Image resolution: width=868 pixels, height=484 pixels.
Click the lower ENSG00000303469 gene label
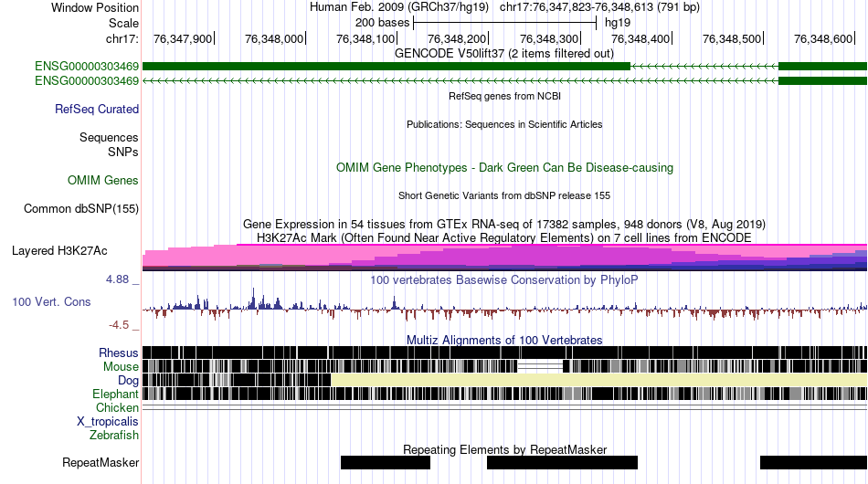click(x=87, y=80)
